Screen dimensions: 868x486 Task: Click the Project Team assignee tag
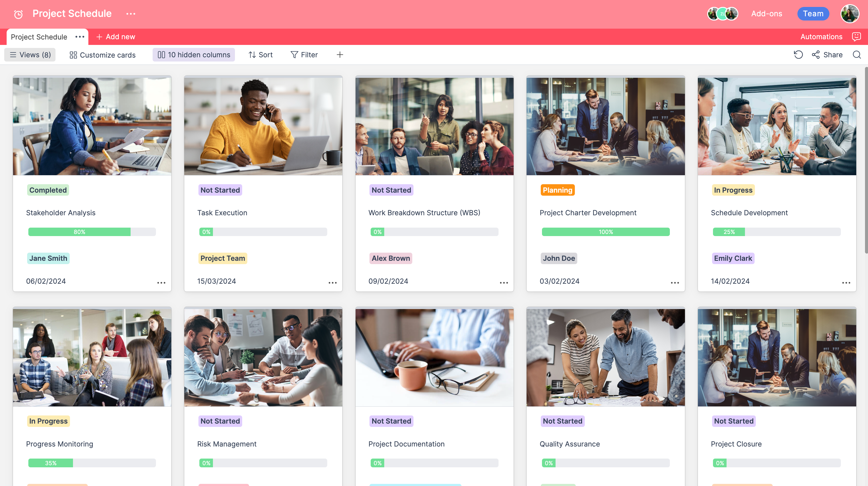pyautogui.click(x=223, y=258)
